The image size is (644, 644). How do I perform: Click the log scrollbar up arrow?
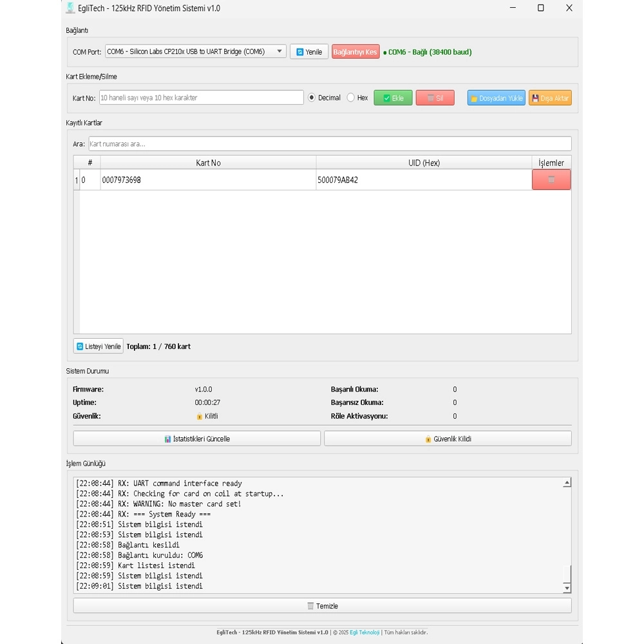point(567,482)
